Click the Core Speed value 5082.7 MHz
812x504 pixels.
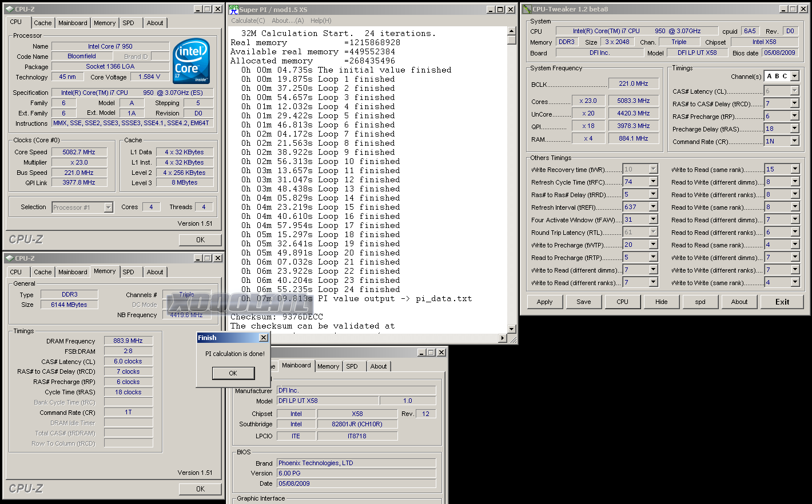coord(79,152)
